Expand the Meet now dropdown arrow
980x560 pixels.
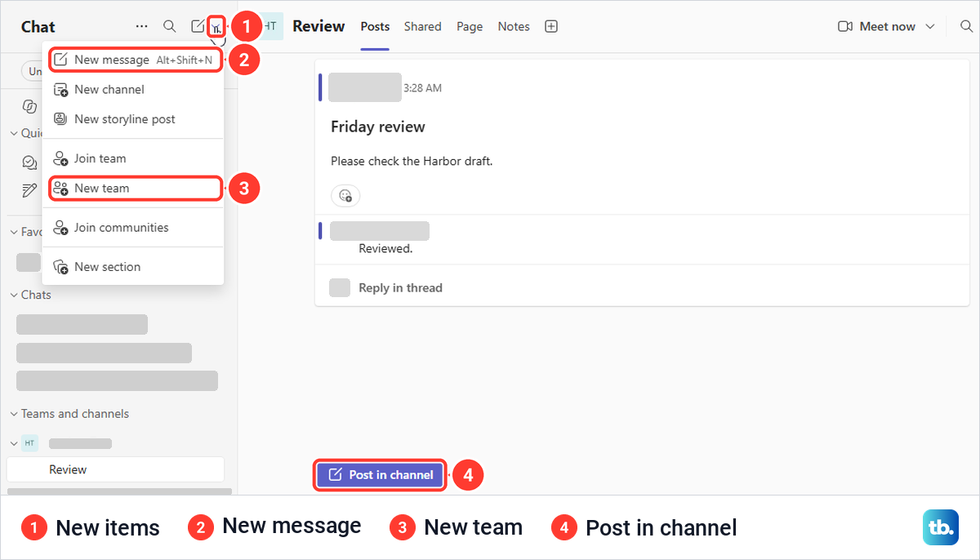coord(929,26)
